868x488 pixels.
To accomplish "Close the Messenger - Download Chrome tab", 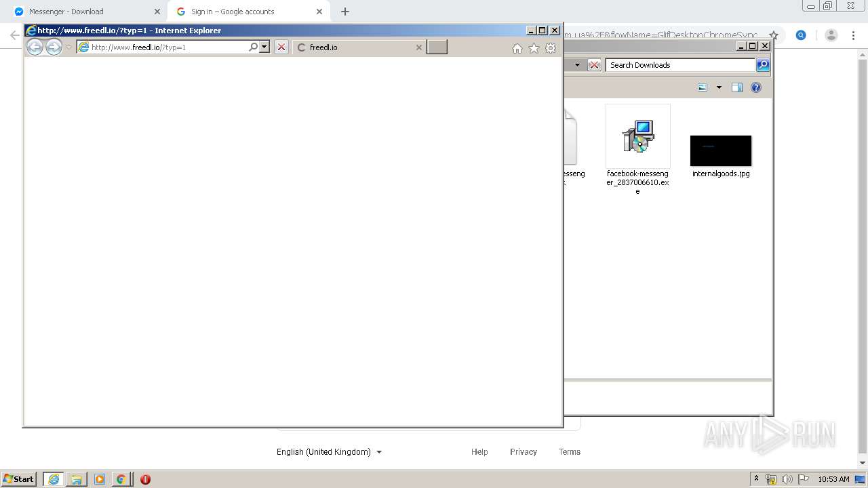I will click(157, 12).
